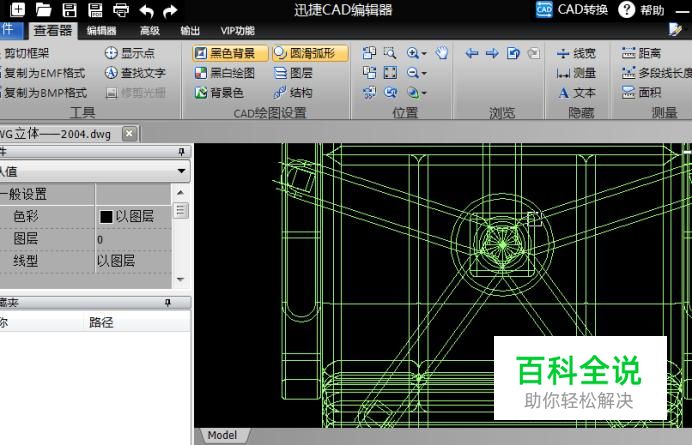Click the zoom-in magnifier icon

[x=413, y=53]
